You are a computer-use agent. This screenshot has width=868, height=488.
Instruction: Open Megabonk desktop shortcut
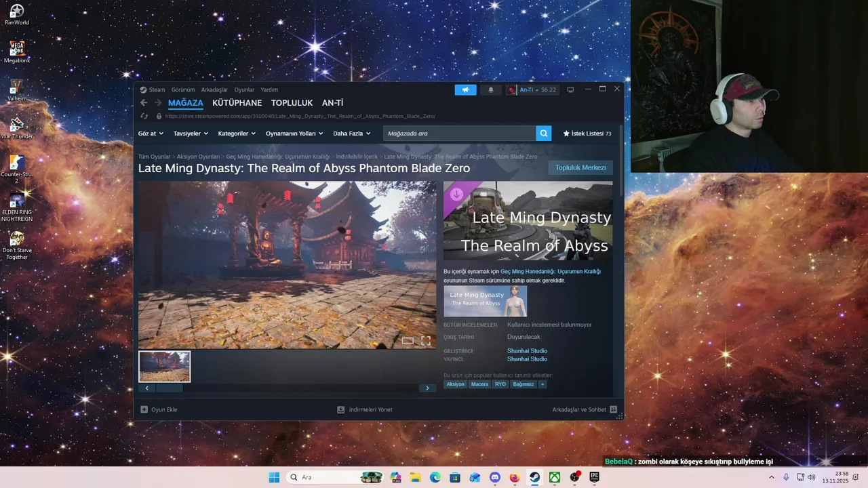[17, 52]
